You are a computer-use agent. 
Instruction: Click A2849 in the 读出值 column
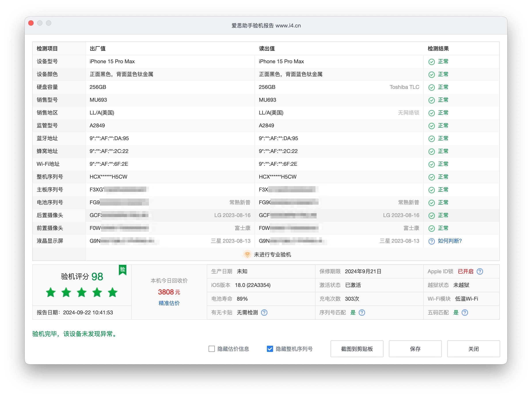pos(266,126)
